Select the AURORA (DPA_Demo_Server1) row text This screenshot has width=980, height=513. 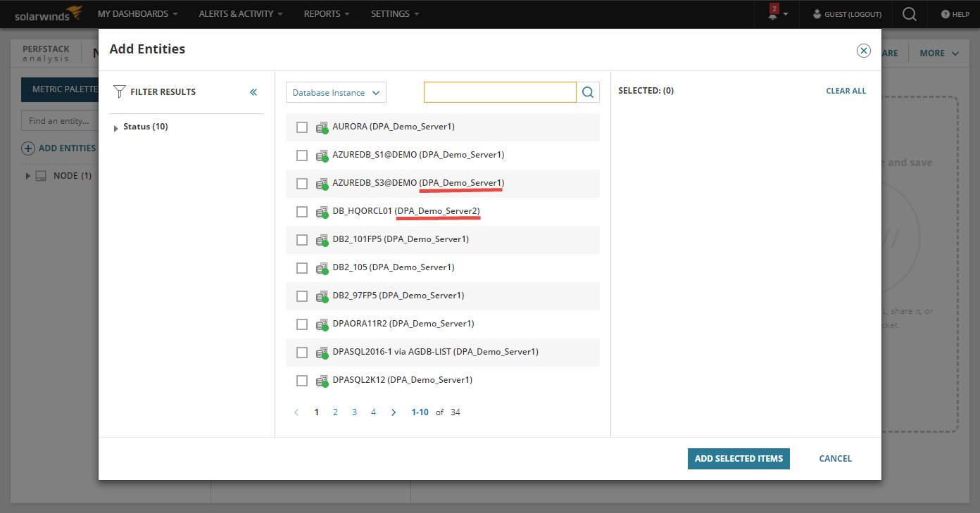(394, 127)
